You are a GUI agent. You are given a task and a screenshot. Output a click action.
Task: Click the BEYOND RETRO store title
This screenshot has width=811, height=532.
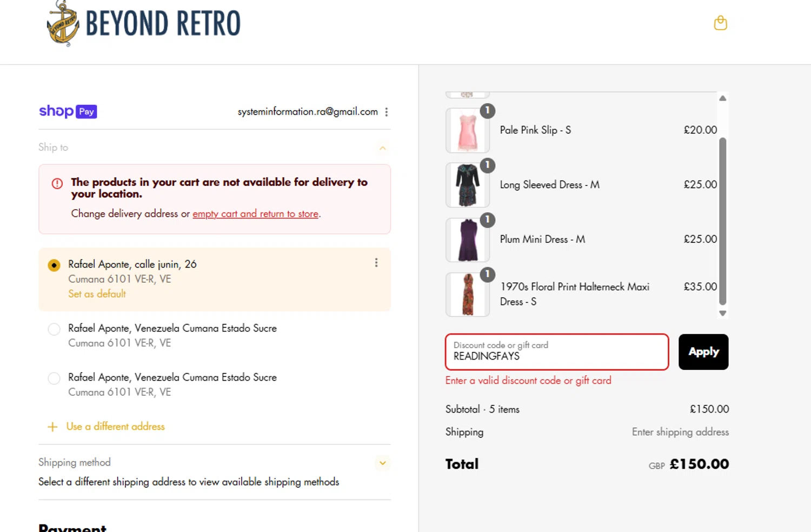click(163, 24)
